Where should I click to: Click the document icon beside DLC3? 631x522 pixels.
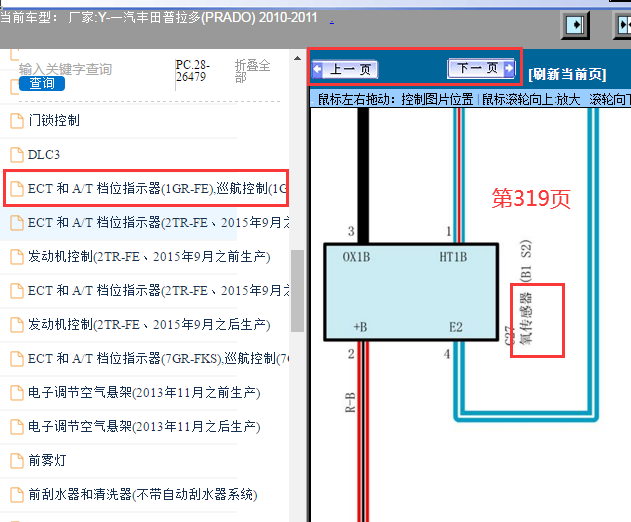[17, 155]
